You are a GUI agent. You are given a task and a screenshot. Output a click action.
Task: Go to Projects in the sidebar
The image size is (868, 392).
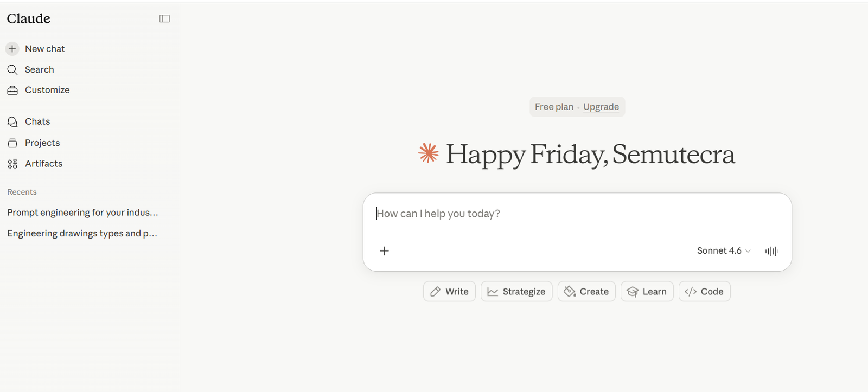[42, 143]
